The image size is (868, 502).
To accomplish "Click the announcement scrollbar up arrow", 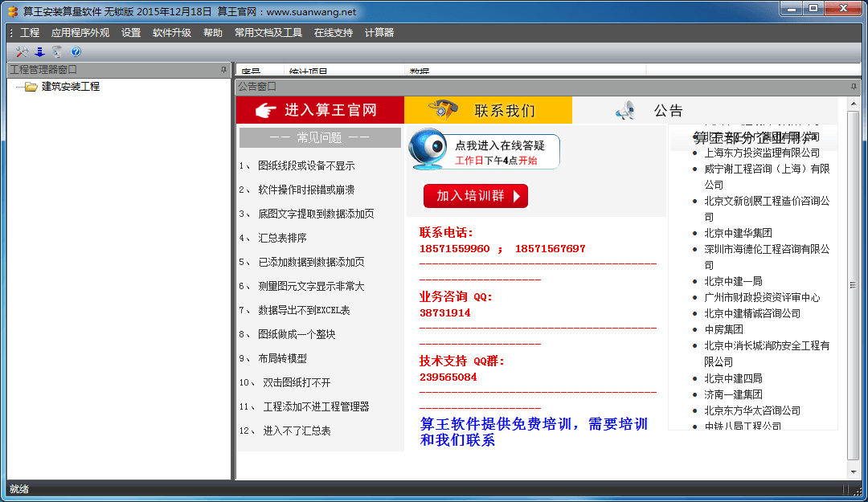I will pos(853,104).
